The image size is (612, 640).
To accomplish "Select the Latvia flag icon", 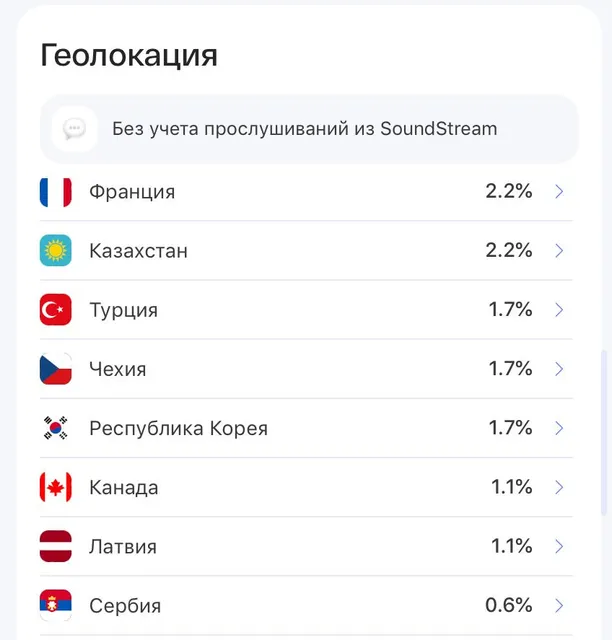I will tap(56, 546).
